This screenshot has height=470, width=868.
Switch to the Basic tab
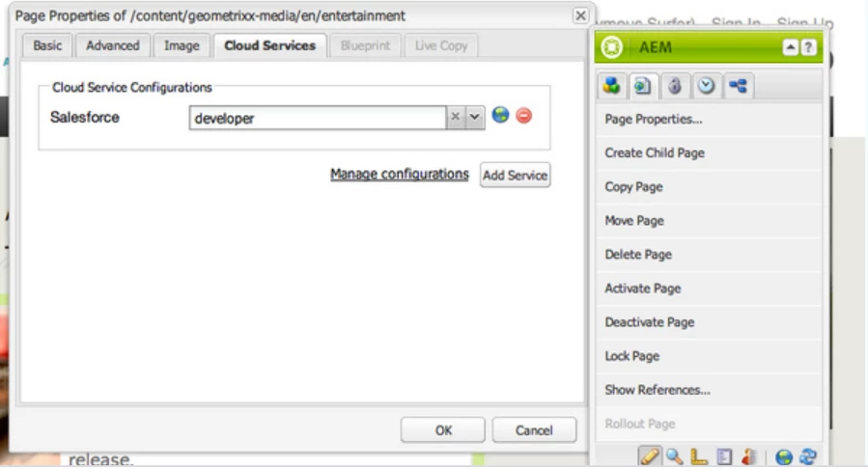pos(47,46)
